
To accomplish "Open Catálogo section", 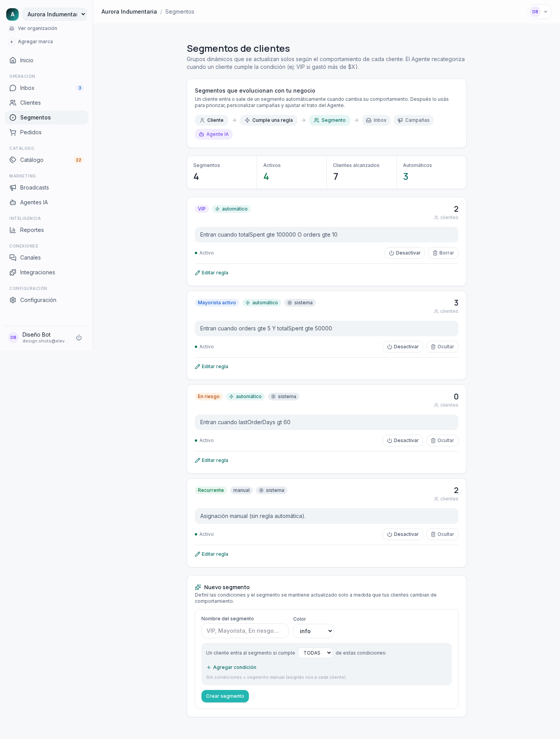I will 46,160.
